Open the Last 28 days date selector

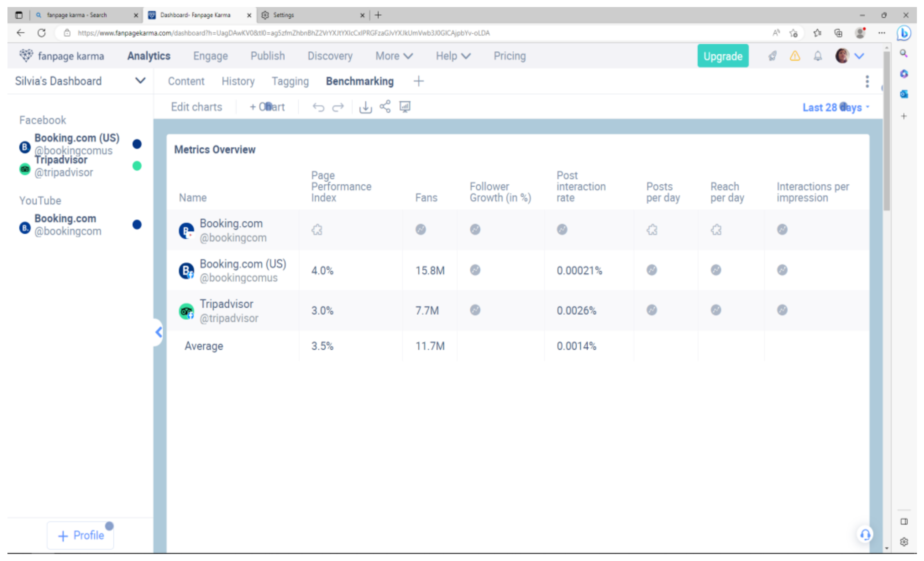tap(836, 108)
